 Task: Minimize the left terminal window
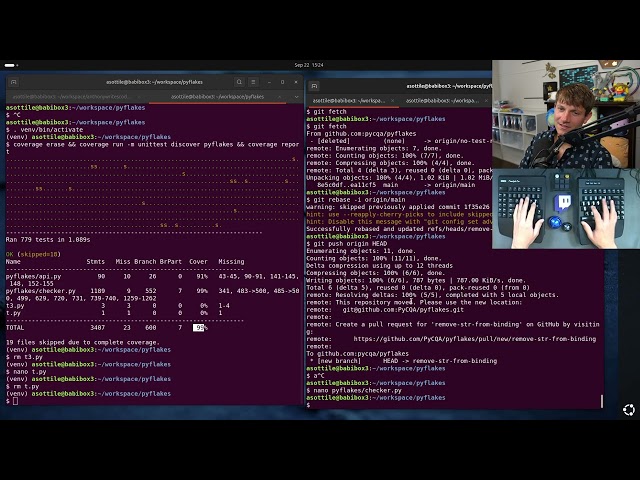tap(269, 82)
